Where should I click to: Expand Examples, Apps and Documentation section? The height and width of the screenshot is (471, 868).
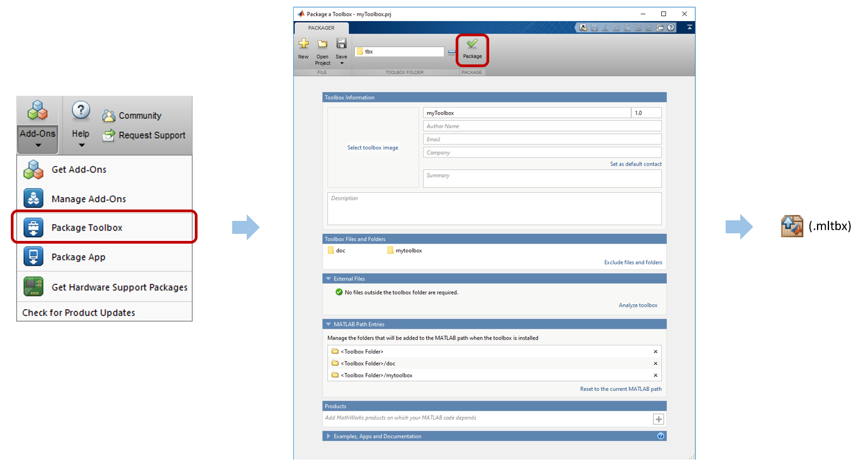click(x=328, y=436)
